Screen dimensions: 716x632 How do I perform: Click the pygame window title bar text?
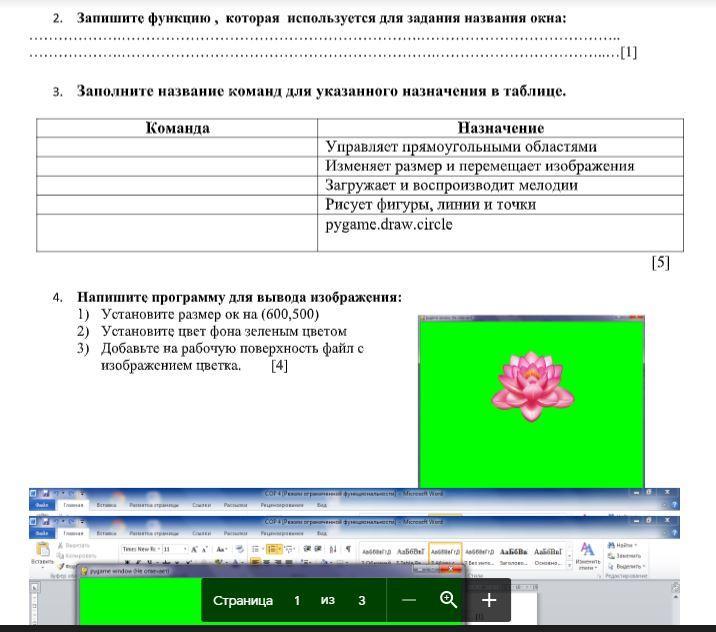(130, 571)
